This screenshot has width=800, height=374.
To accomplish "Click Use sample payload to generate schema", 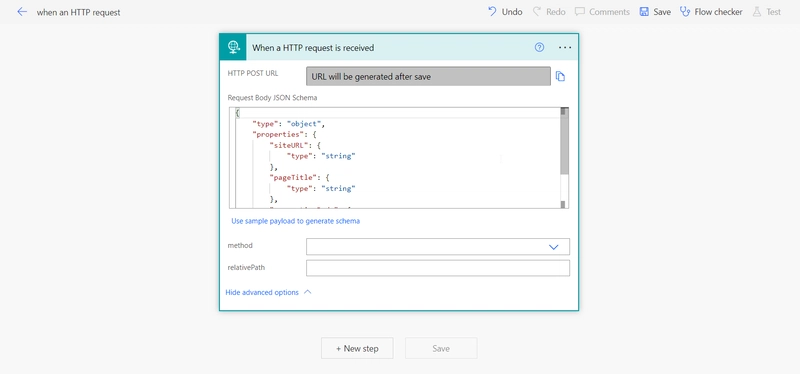I will coord(295,221).
